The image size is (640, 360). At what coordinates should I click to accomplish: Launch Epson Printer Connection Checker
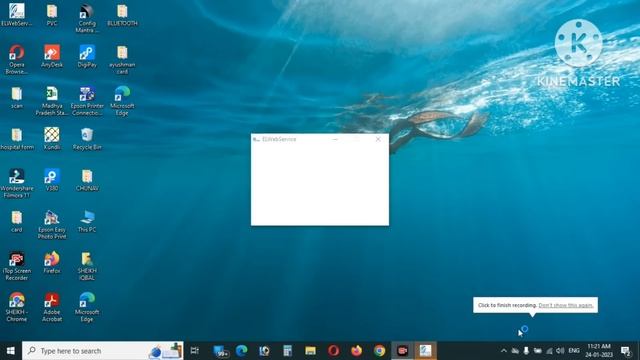click(x=87, y=101)
